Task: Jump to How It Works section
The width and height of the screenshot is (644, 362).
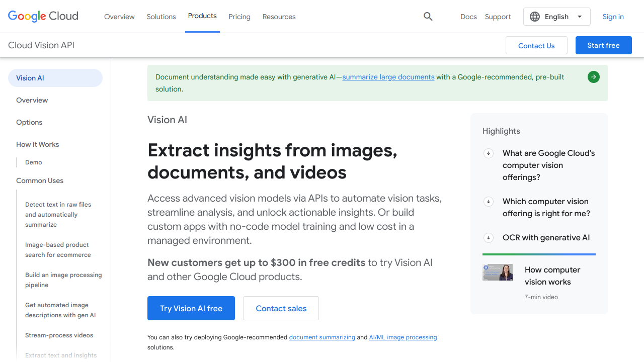Action: pyautogui.click(x=38, y=144)
